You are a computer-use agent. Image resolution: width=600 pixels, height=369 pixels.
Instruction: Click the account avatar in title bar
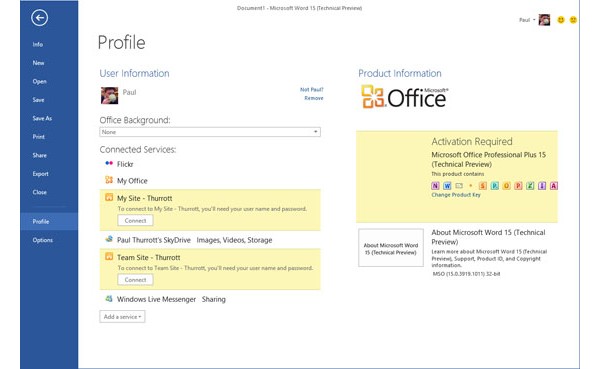(544, 20)
